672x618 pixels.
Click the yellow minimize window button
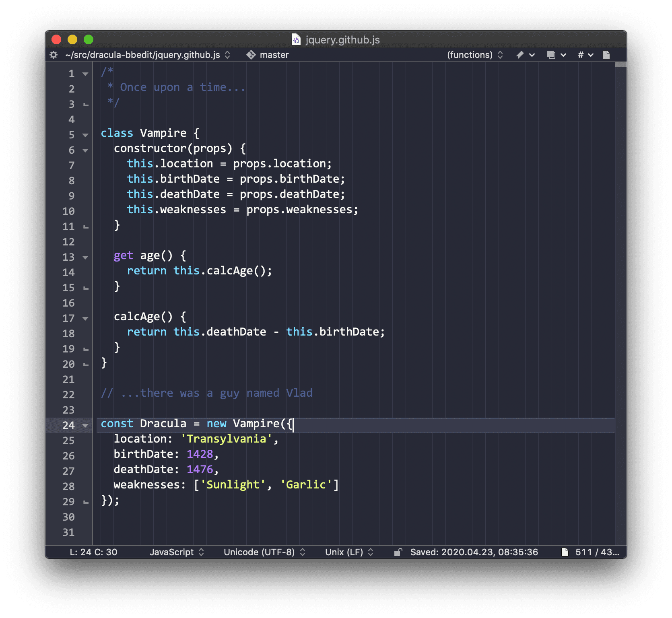[x=72, y=39]
